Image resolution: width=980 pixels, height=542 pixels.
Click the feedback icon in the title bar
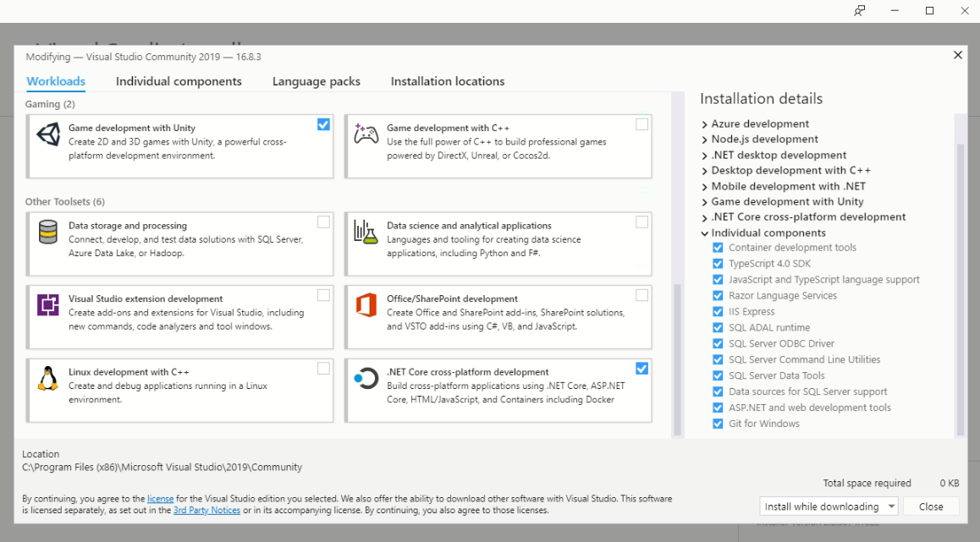(x=860, y=11)
